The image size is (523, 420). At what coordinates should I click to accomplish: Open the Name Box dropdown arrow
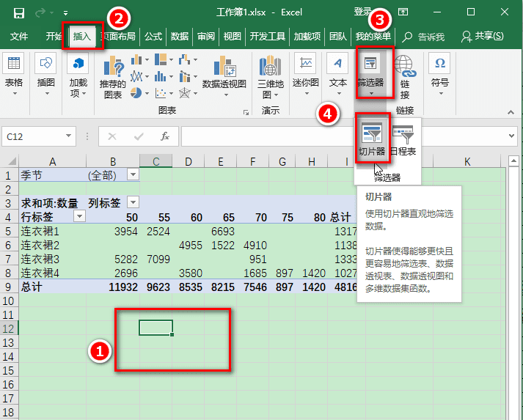click(68, 136)
